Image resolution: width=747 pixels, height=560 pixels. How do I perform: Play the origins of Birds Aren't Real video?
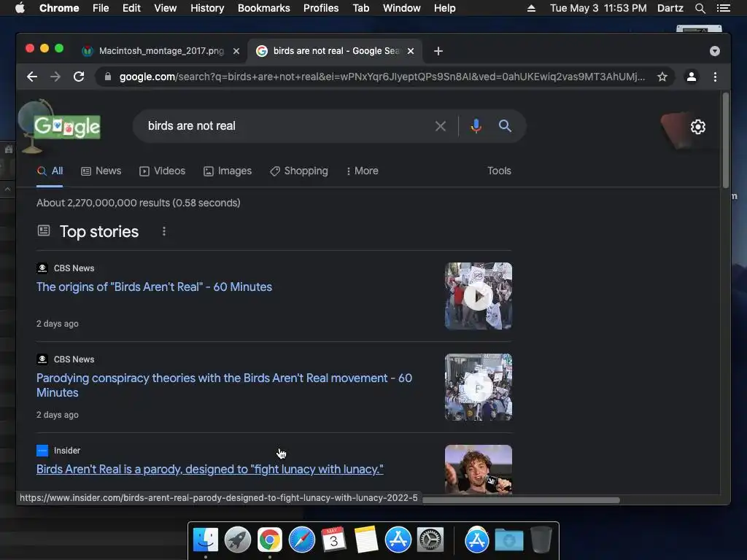tap(479, 296)
